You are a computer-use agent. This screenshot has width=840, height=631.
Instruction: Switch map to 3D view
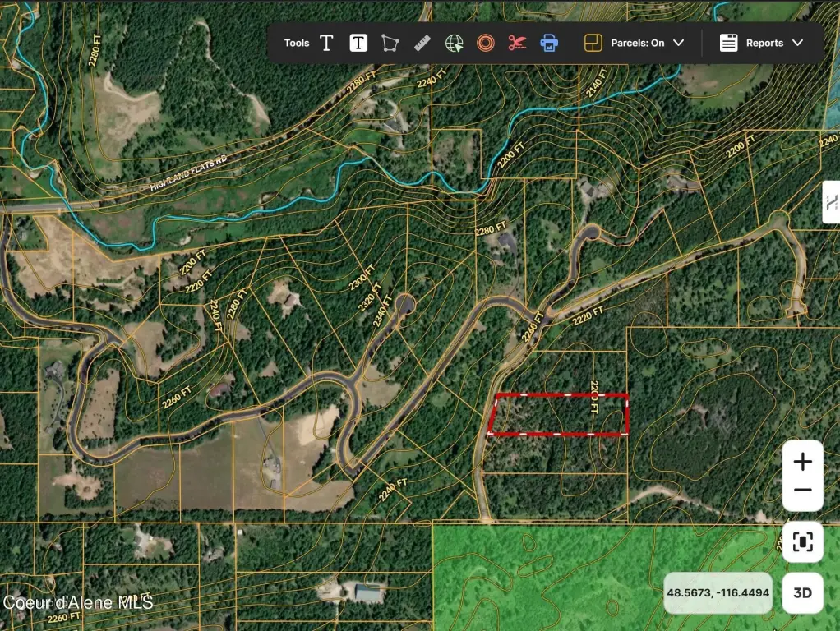tap(802, 593)
